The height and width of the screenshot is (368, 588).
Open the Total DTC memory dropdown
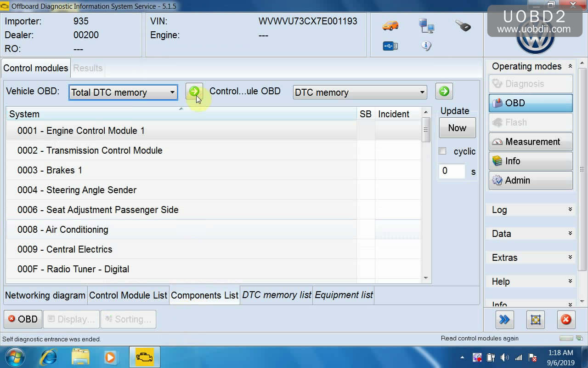[123, 92]
